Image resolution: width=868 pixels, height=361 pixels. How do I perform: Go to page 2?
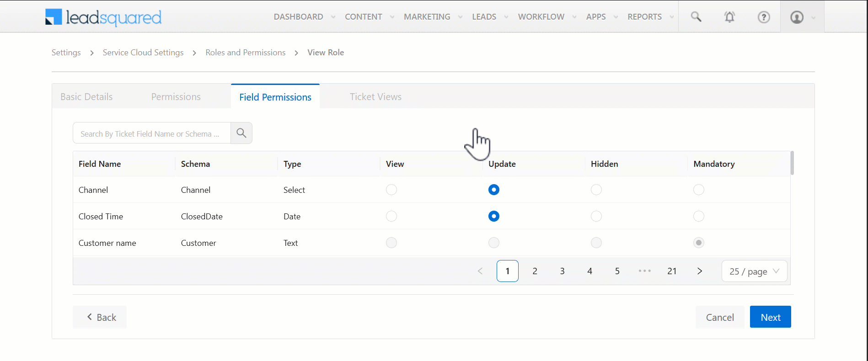(535, 271)
